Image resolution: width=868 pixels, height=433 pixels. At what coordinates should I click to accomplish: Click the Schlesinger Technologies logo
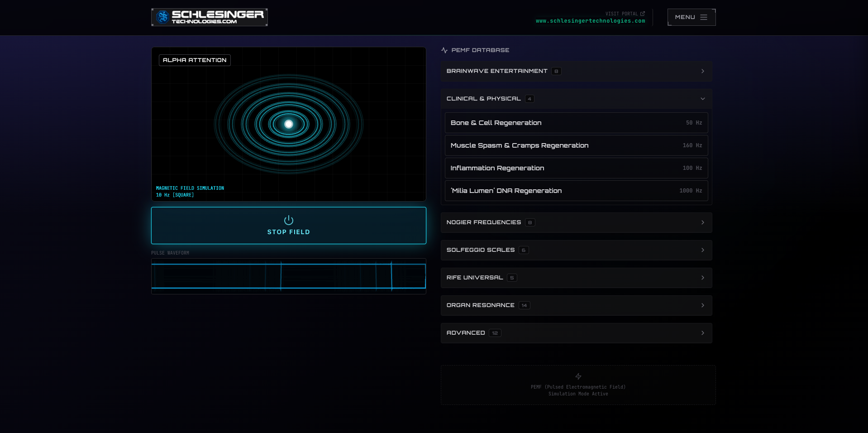tap(209, 17)
